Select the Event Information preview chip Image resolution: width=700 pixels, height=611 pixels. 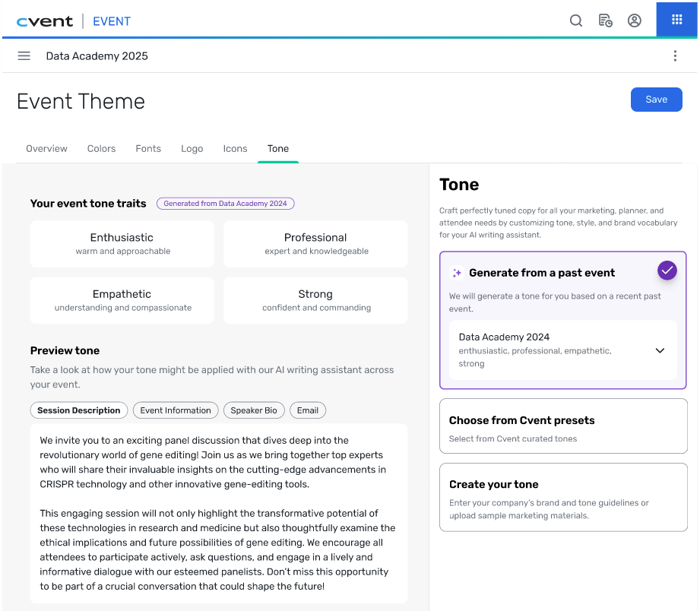(176, 410)
